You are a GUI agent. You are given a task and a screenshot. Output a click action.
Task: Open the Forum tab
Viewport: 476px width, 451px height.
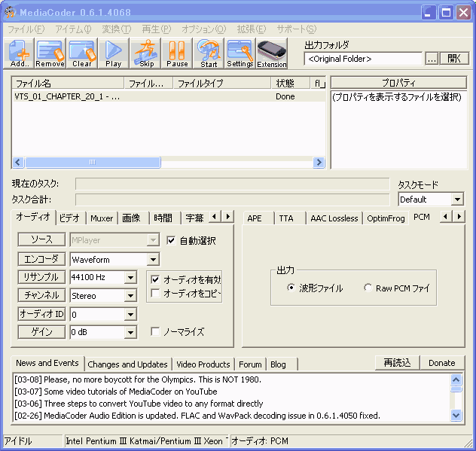(x=250, y=364)
